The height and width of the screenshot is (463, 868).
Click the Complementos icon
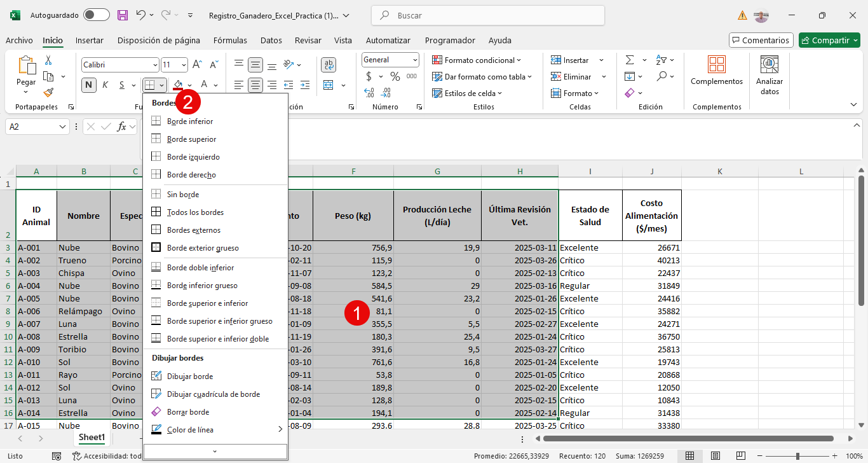[717, 70]
